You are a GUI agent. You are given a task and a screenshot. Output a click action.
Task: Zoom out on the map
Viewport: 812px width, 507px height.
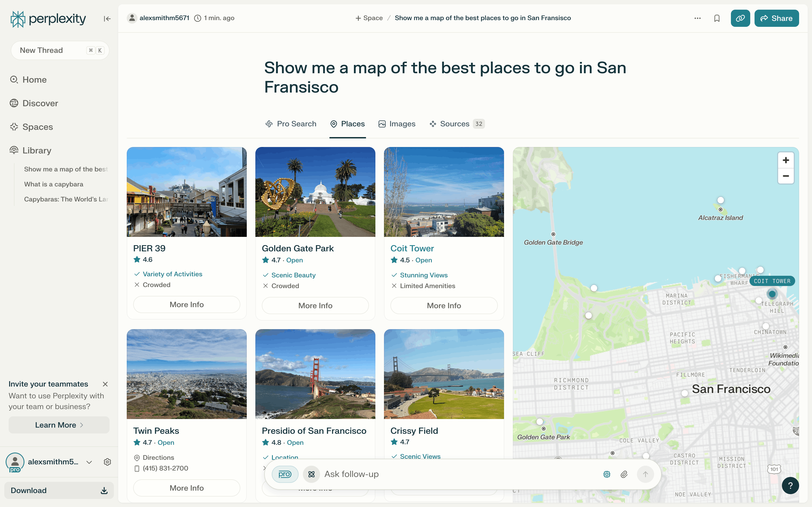tap(785, 176)
